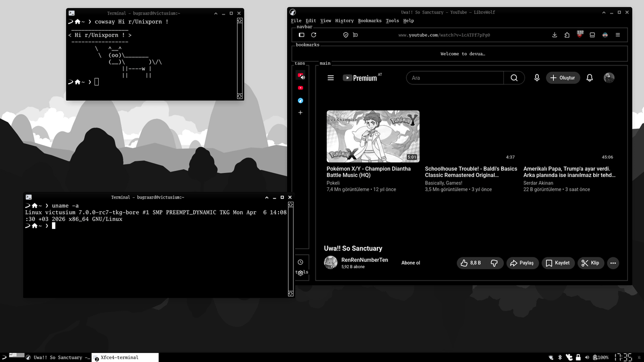Open the Oluştur create dropdown

coord(563,78)
